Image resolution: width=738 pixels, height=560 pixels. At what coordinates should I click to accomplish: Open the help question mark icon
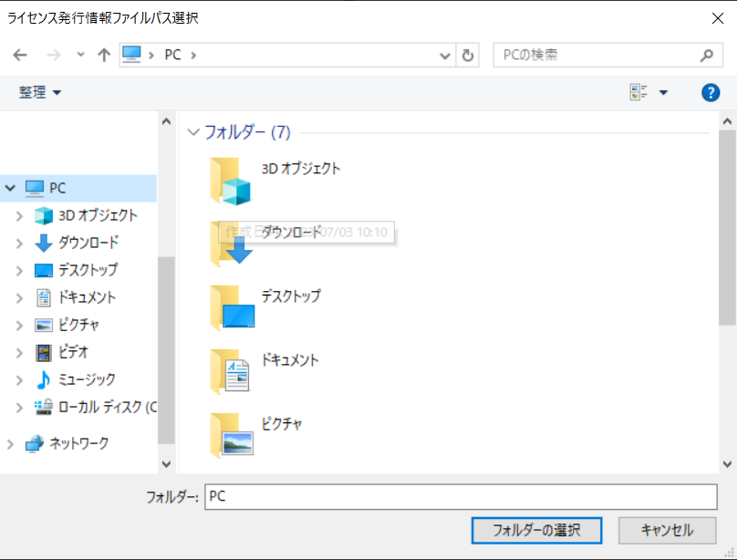(711, 92)
